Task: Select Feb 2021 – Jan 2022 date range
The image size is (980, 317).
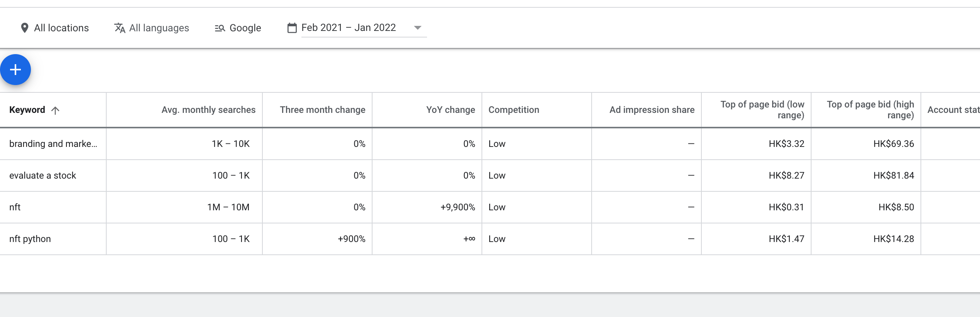Action: coord(349,28)
